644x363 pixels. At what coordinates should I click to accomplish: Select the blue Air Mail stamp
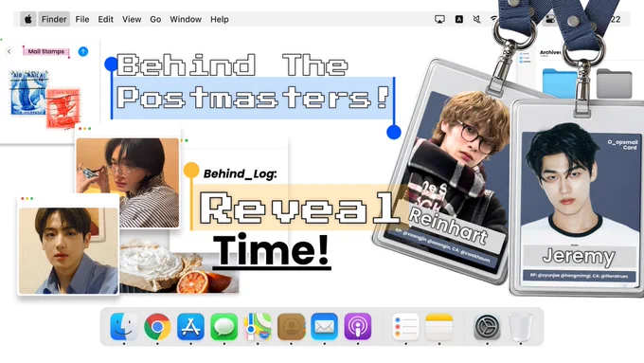(x=27, y=93)
